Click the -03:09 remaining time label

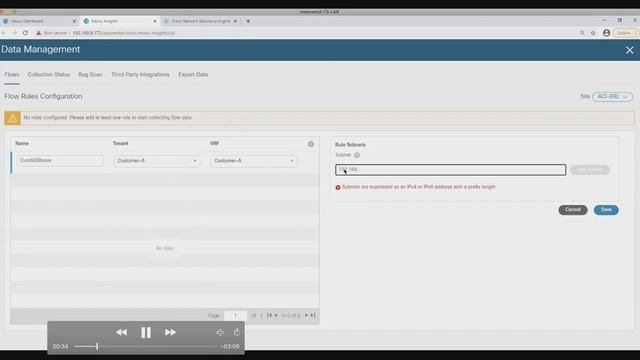[x=230, y=347]
